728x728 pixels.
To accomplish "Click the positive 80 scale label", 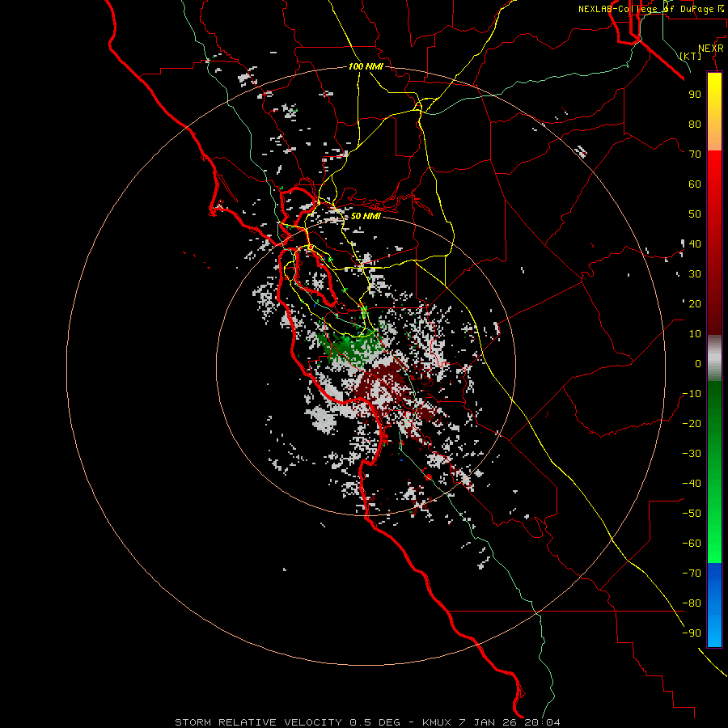I will 695,124.
